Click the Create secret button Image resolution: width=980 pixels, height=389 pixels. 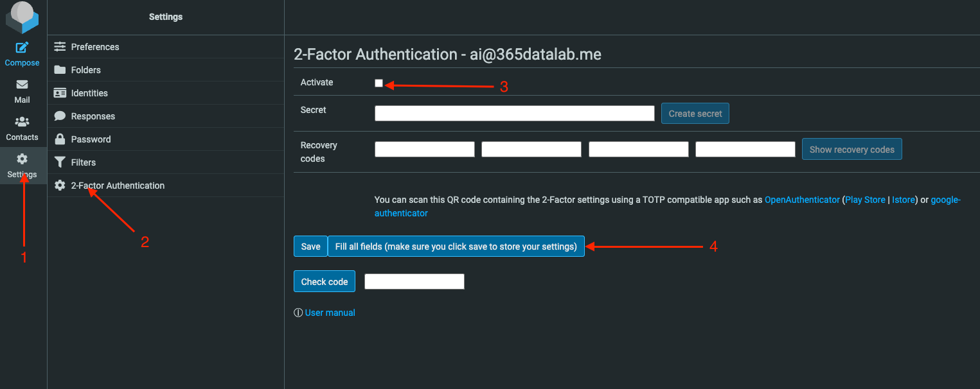pyautogui.click(x=695, y=114)
